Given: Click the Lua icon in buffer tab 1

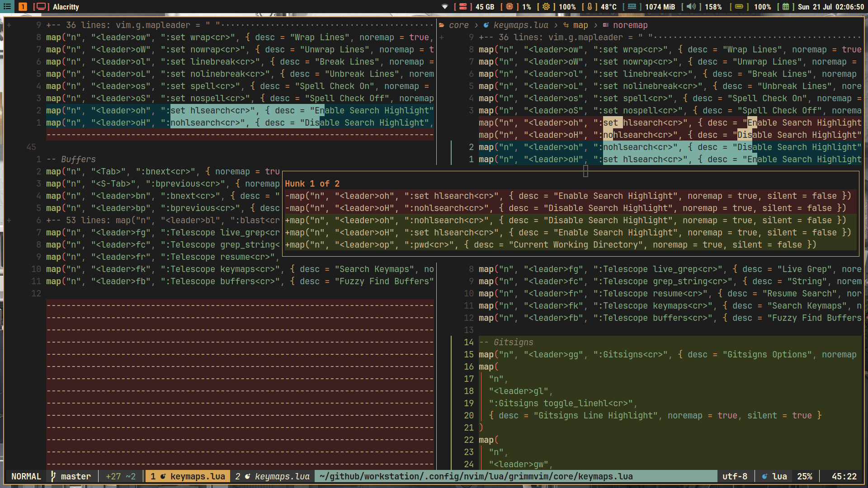Looking at the screenshot, I should [x=163, y=476].
